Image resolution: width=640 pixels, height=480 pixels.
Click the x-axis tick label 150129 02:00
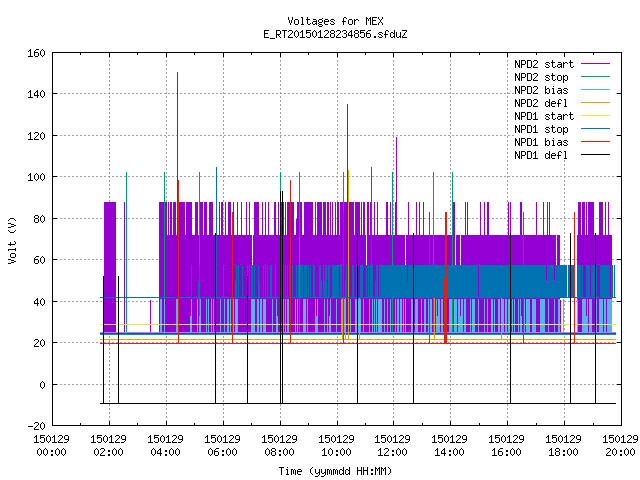(109, 446)
